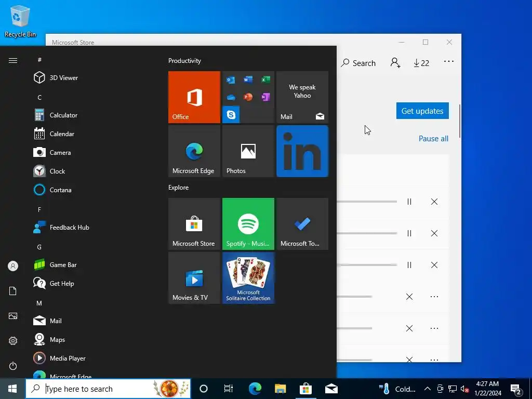Open the Microsoft Solitaire Collection tile
Viewport: 532px width, 399px height.
click(248, 278)
